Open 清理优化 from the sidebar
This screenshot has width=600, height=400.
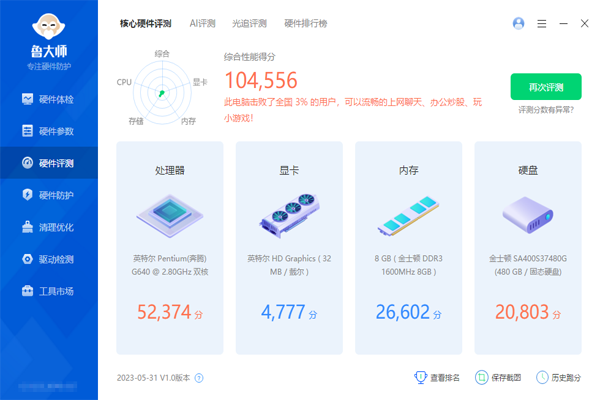tap(49, 227)
